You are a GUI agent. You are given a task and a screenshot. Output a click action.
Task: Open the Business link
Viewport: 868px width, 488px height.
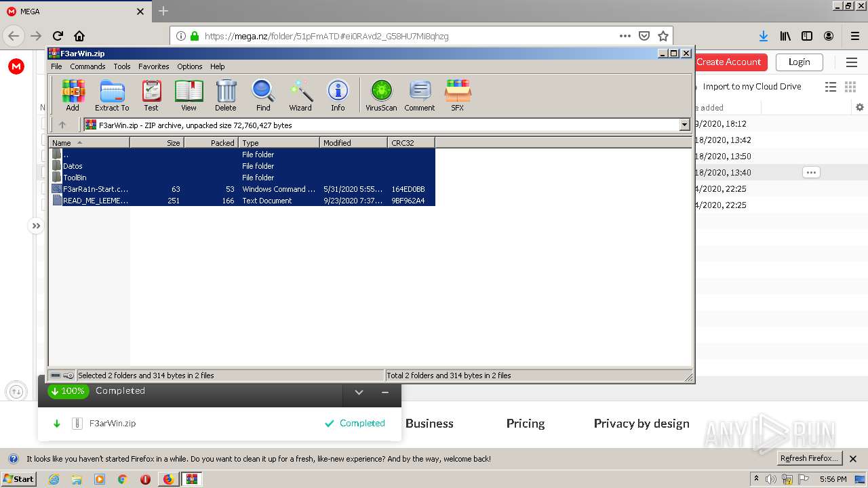click(x=429, y=424)
